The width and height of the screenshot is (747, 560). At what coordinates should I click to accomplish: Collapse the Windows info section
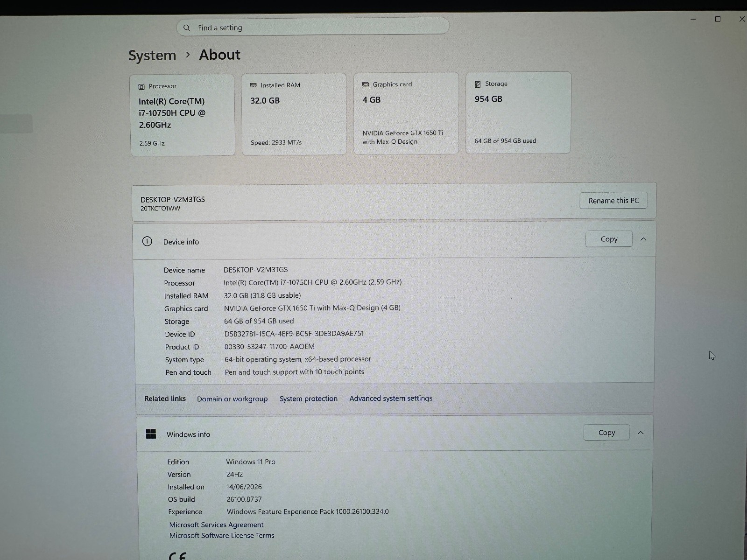pos(641,433)
